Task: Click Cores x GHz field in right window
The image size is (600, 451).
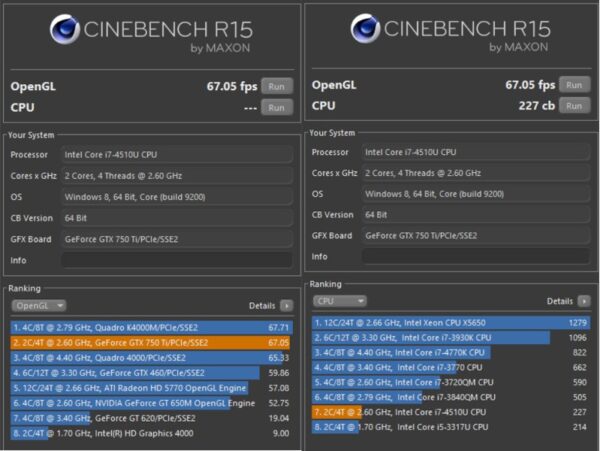Action: tap(476, 173)
